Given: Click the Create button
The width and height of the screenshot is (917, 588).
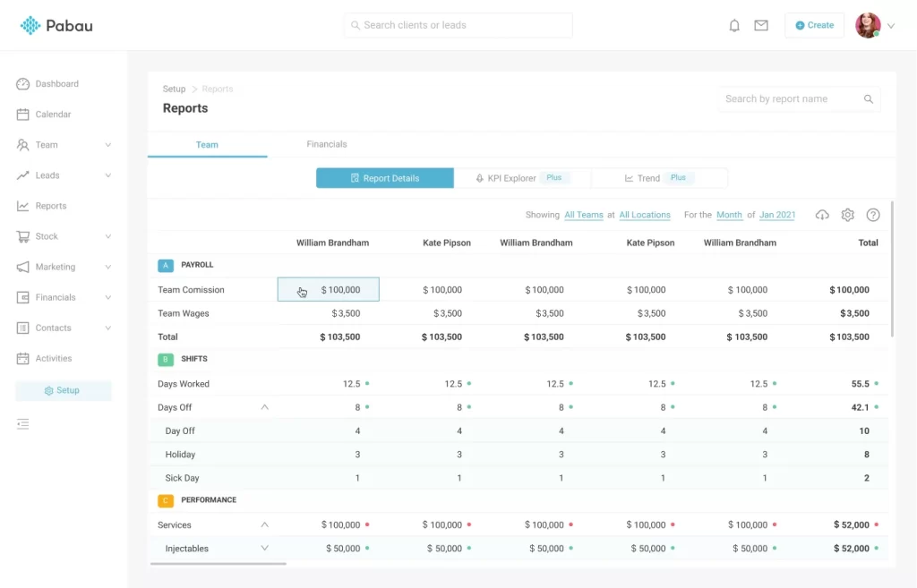Looking at the screenshot, I should pos(814,26).
